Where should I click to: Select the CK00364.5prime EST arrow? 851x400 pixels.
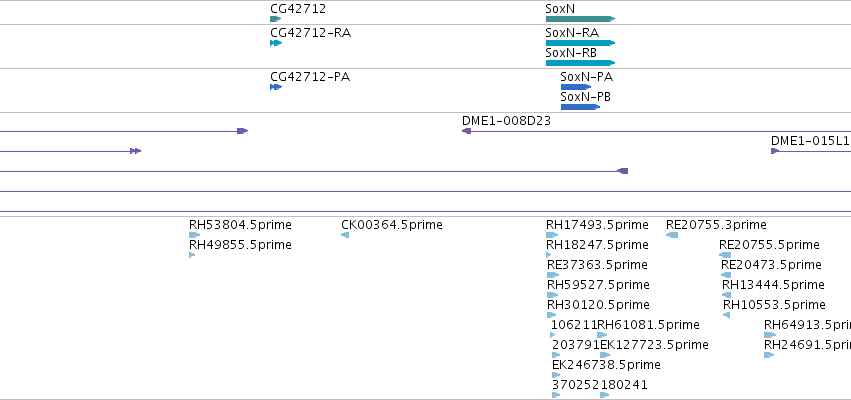pos(345,235)
